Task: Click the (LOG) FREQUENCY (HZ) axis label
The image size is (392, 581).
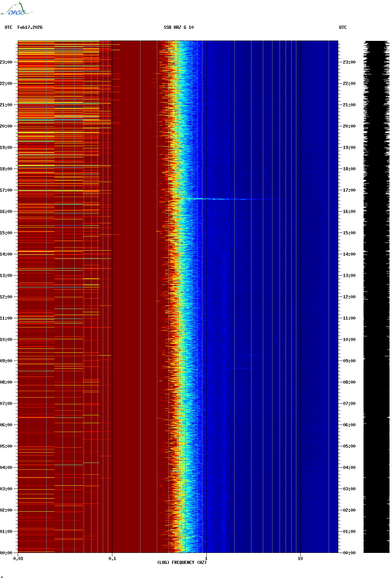Action: click(x=182, y=563)
